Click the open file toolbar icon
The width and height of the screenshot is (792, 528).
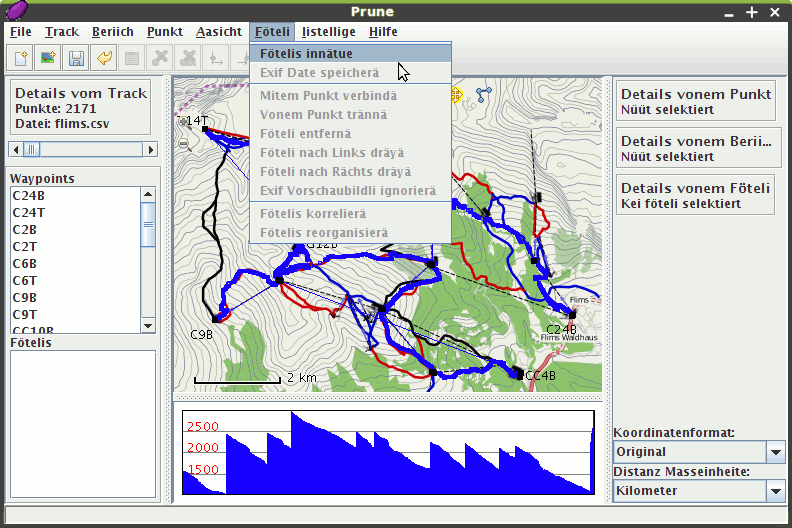click(19, 58)
